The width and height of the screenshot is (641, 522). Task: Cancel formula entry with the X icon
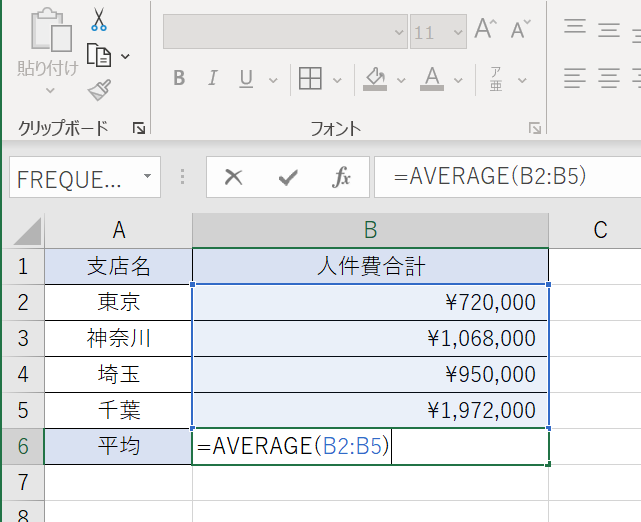pos(234,177)
